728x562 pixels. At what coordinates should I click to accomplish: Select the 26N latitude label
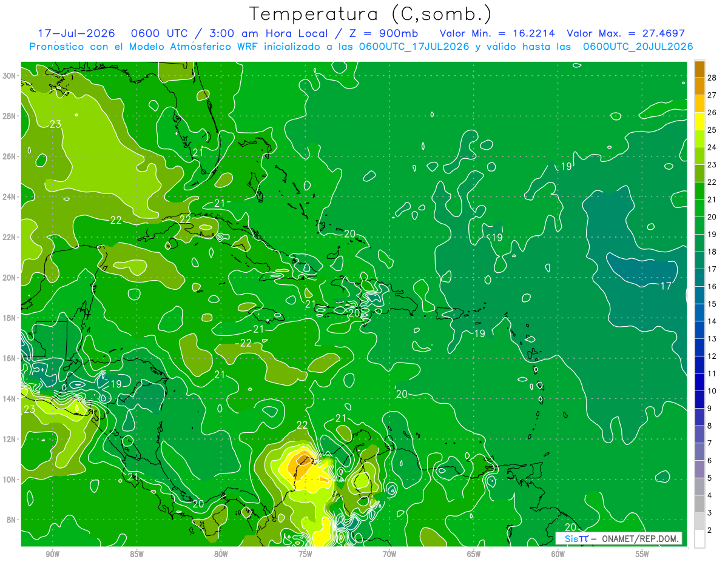pyautogui.click(x=9, y=156)
